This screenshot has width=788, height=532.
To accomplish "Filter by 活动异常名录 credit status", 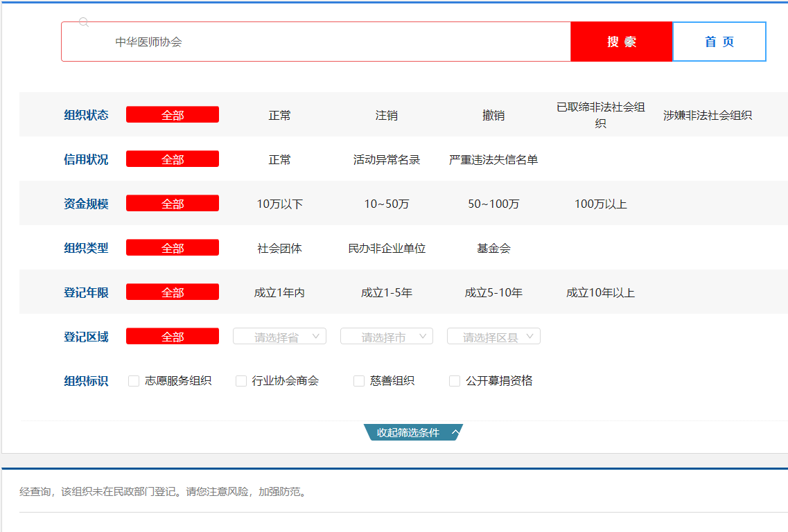I will pos(386,160).
